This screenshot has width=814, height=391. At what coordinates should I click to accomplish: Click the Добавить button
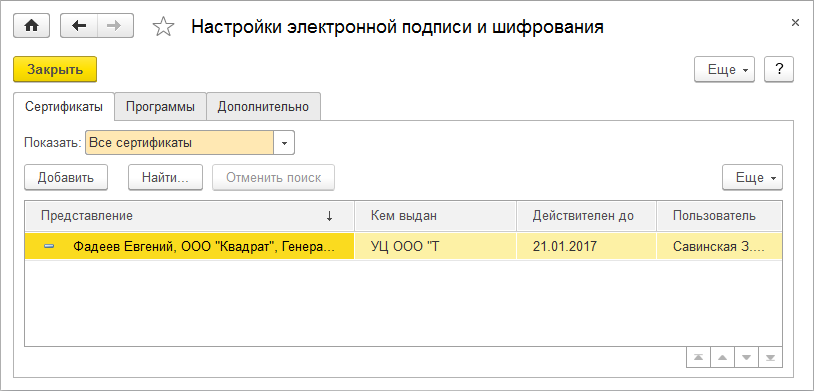(66, 178)
